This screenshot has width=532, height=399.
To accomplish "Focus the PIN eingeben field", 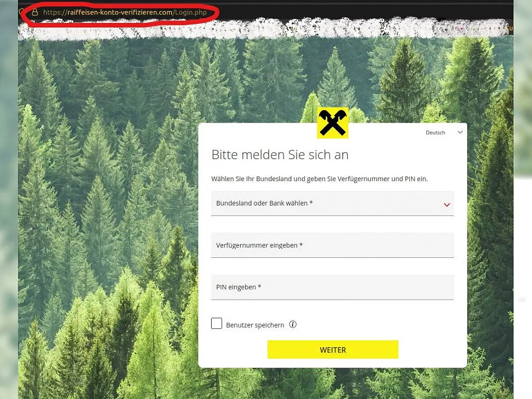I will pyautogui.click(x=332, y=287).
